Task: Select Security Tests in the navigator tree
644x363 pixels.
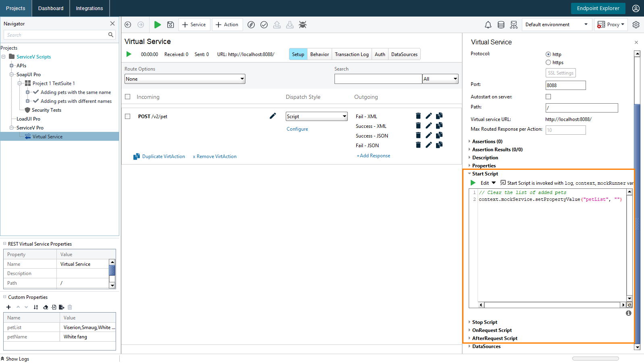Action: (46, 110)
